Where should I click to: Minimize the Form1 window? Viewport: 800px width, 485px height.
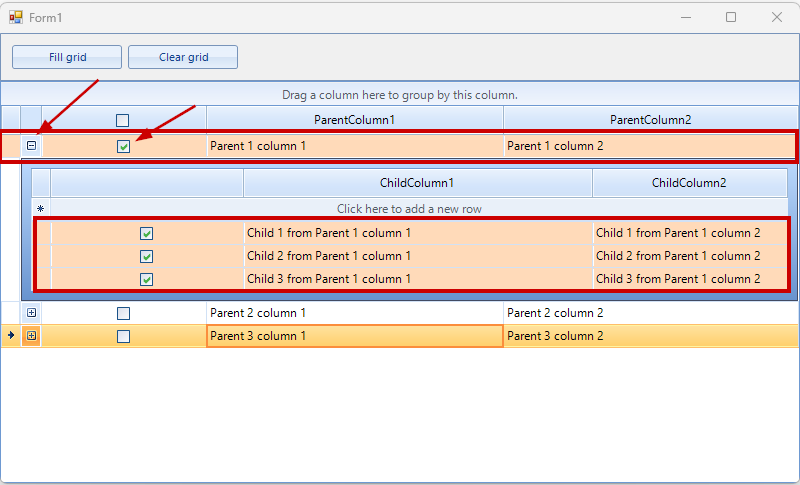coord(686,17)
